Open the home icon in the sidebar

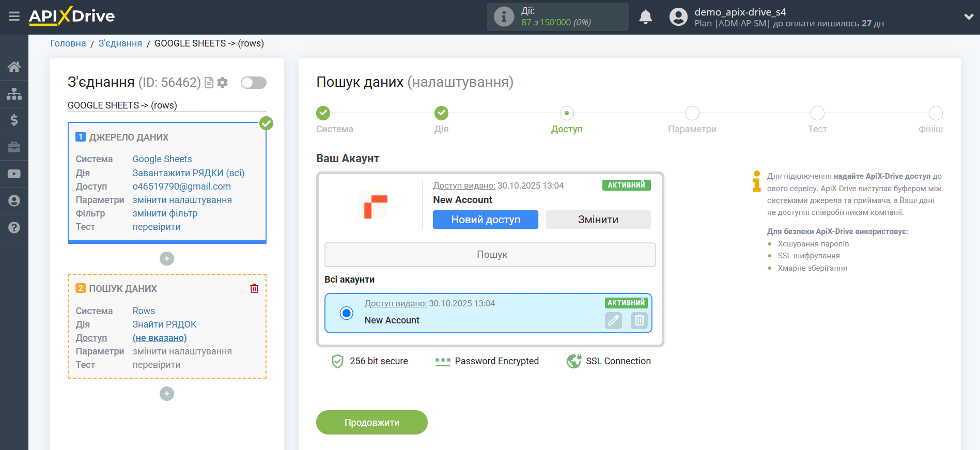(14, 67)
